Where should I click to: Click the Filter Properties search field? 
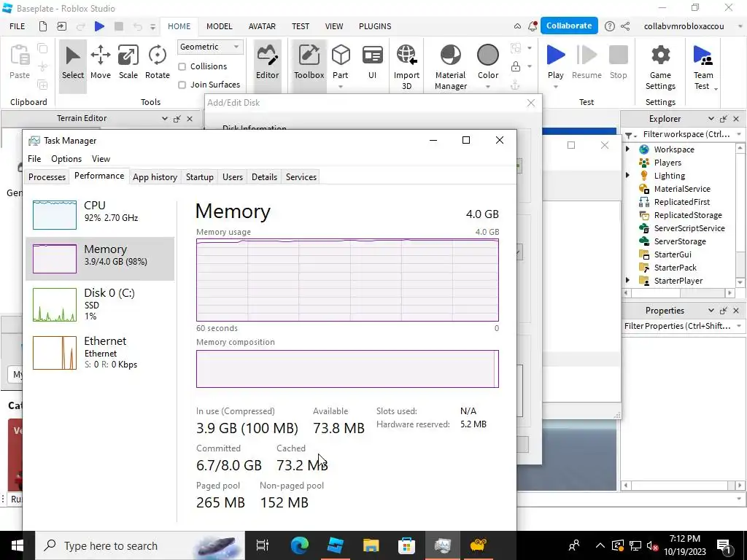679,326
